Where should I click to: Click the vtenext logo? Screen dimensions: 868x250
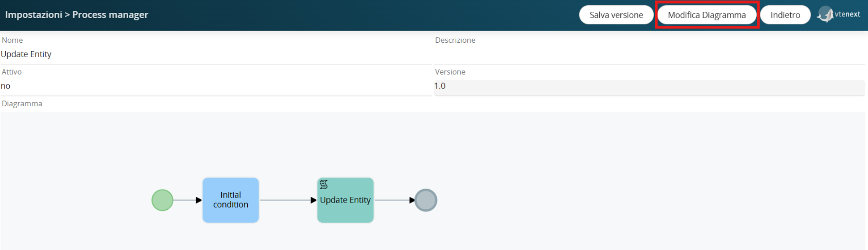tap(839, 14)
